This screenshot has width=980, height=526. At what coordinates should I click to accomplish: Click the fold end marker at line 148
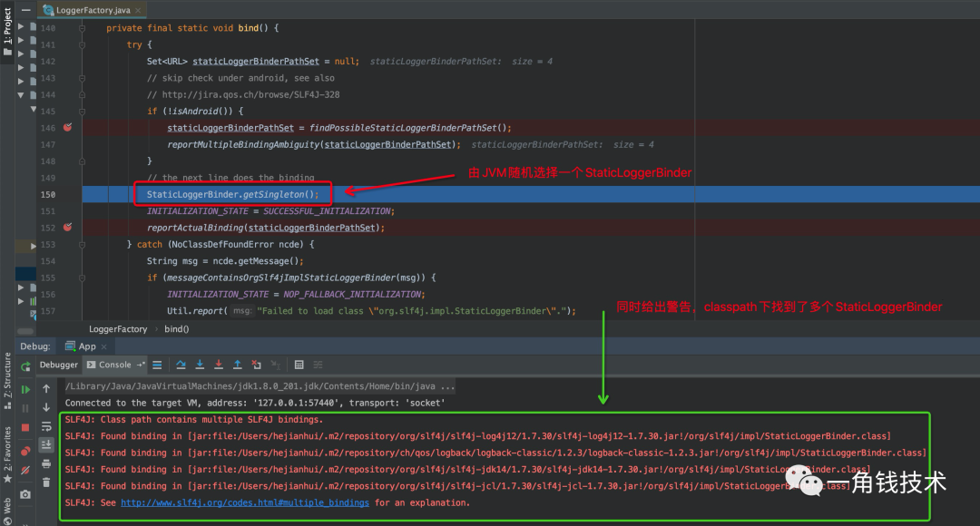(82, 161)
